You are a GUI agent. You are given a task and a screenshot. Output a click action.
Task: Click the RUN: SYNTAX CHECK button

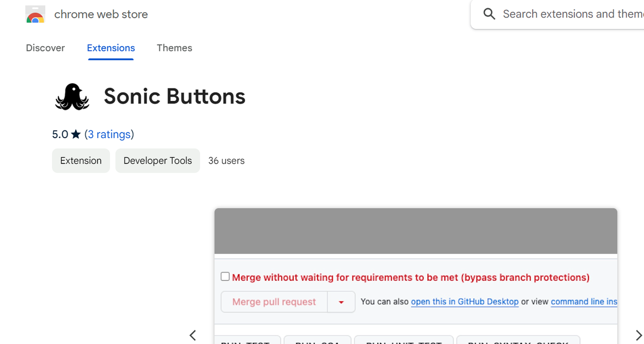[518, 341]
